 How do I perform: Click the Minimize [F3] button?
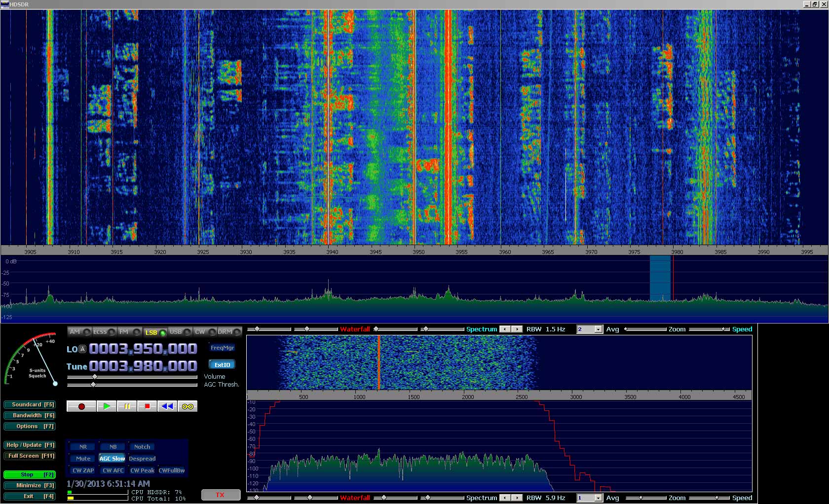(x=30, y=485)
